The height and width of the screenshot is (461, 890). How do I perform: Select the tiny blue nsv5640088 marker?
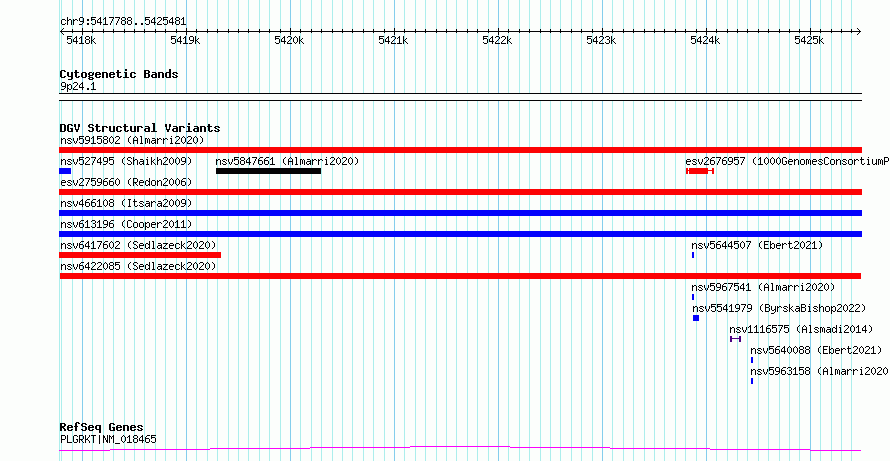click(x=752, y=360)
